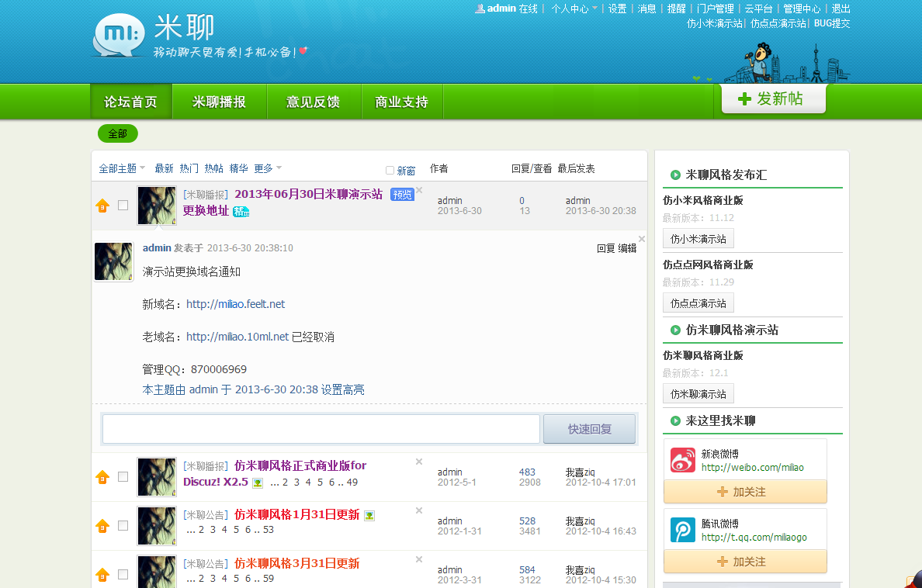Image resolution: width=922 pixels, height=588 pixels.
Task: Click the Tencent Weibo logo icon
Action: point(683,531)
